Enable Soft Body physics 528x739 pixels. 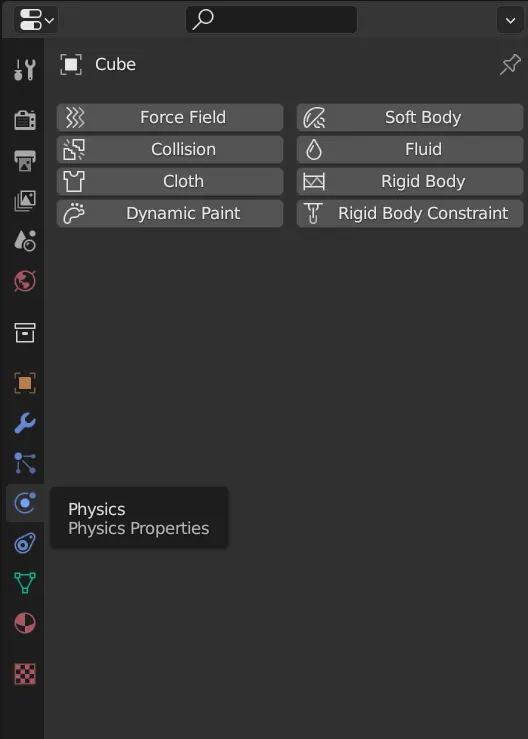pos(410,117)
